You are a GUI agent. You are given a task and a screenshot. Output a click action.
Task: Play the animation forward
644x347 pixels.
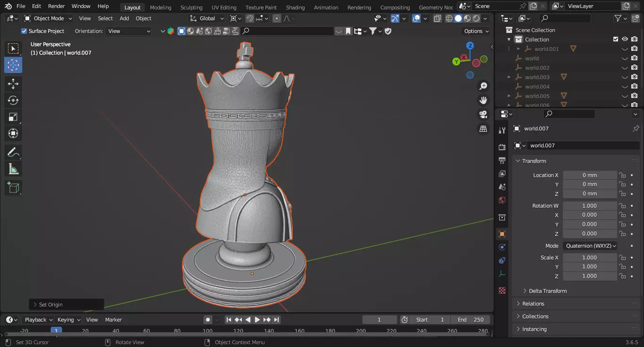(257, 320)
